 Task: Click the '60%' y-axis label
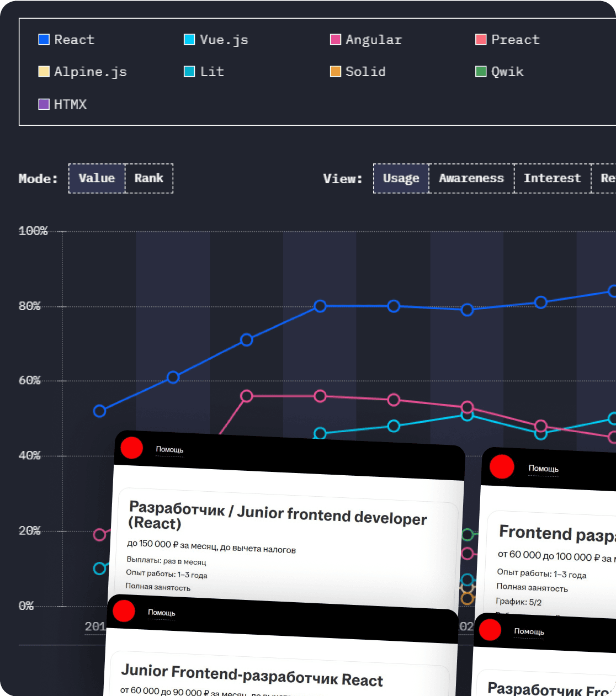(x=30, y=380)
